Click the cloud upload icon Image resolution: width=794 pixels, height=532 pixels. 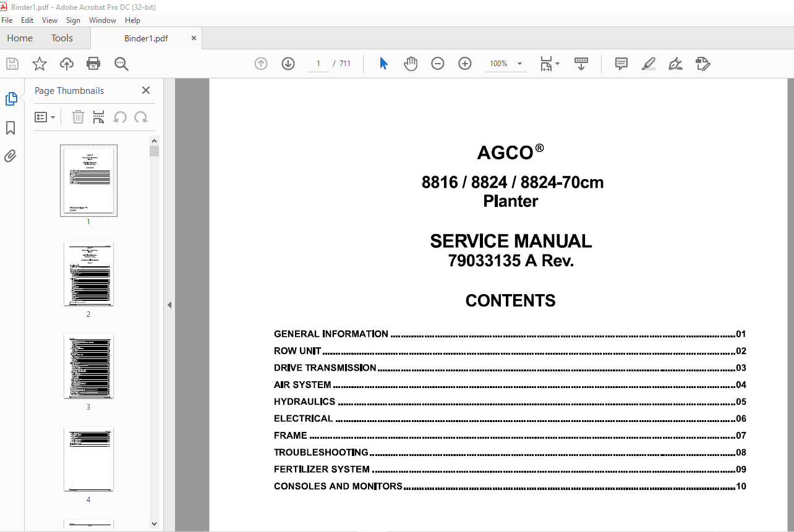coord(67,64)
